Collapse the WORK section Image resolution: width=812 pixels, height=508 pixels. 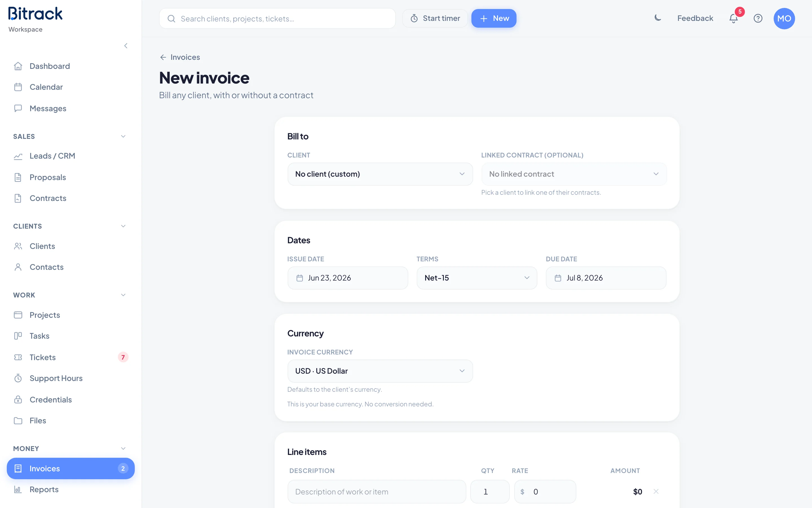click(x=123, y=295)
